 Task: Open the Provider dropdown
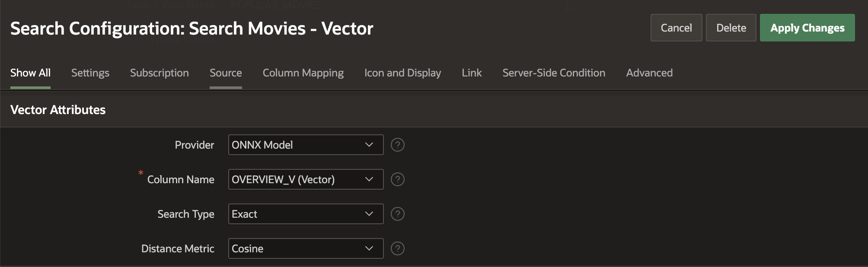coord(306,145)
